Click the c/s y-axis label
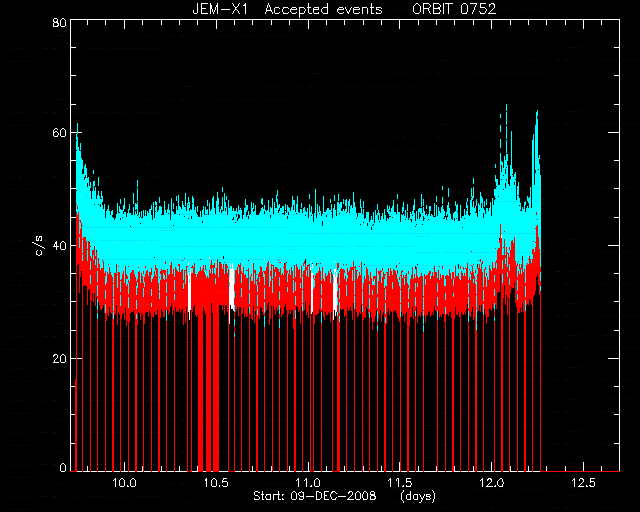The height and width of the screenshot is (512, 640). tap(40, 245)
